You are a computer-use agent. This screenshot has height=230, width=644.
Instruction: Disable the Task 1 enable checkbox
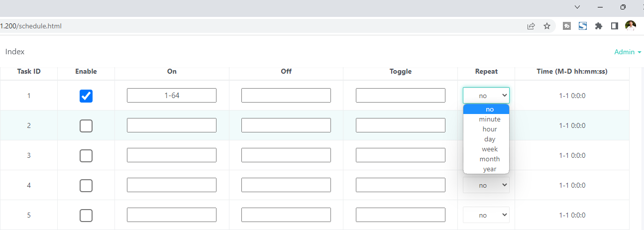86,96
